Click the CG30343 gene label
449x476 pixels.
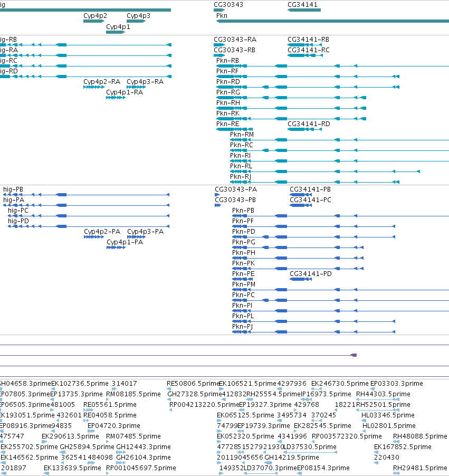coord(228,5)
